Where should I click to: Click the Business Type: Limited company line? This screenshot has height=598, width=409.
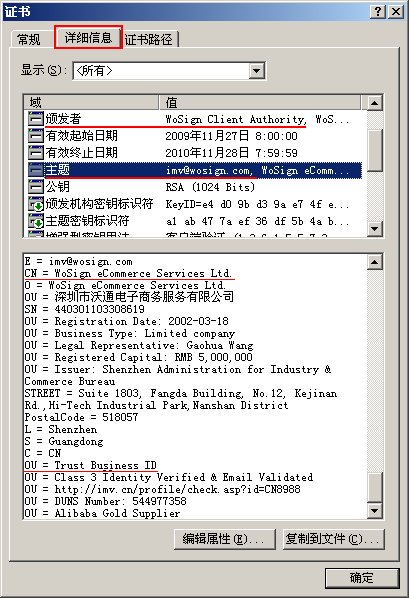point(130,333)
